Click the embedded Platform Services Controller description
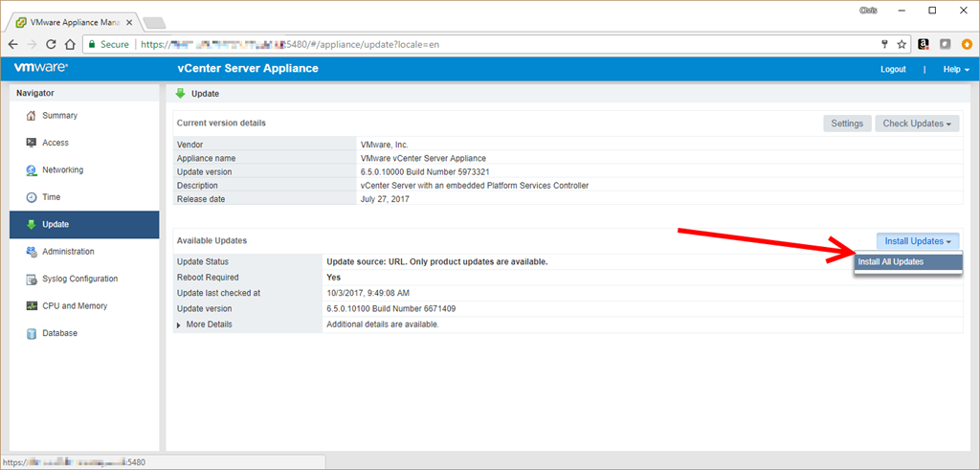This screenshot has height=470, width=980. pyautogui.click(x=475, y=186)
